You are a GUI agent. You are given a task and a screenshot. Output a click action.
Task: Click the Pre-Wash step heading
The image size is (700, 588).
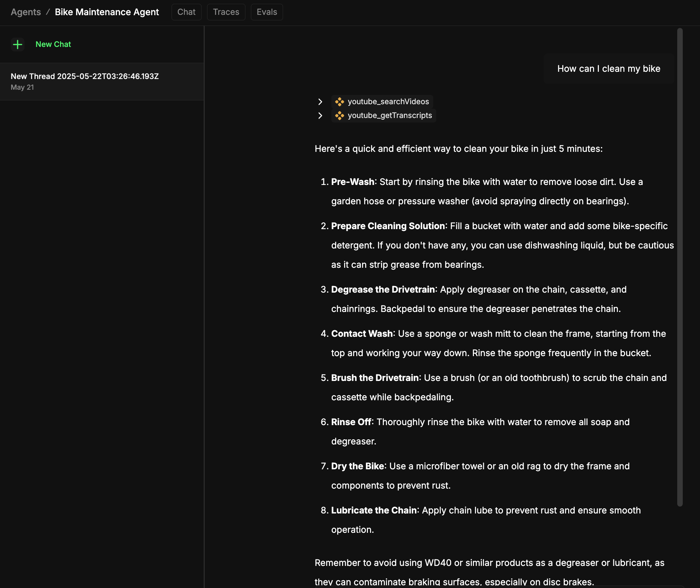pos(352,182)
